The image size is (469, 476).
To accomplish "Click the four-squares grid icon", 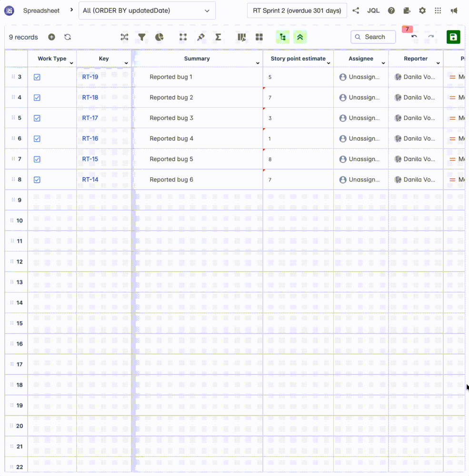I will pos(259,37).
